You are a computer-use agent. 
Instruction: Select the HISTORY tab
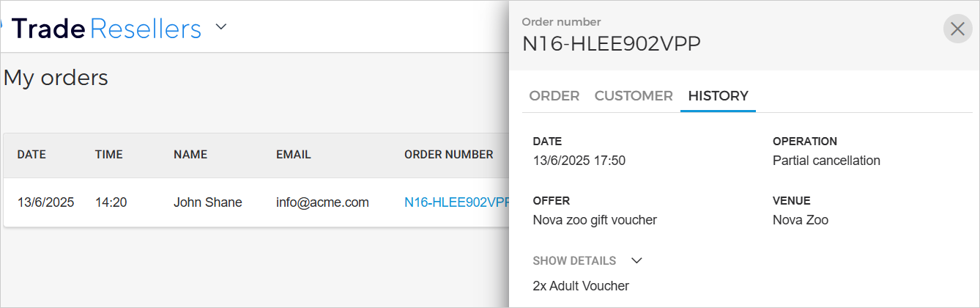pos(718,96)
